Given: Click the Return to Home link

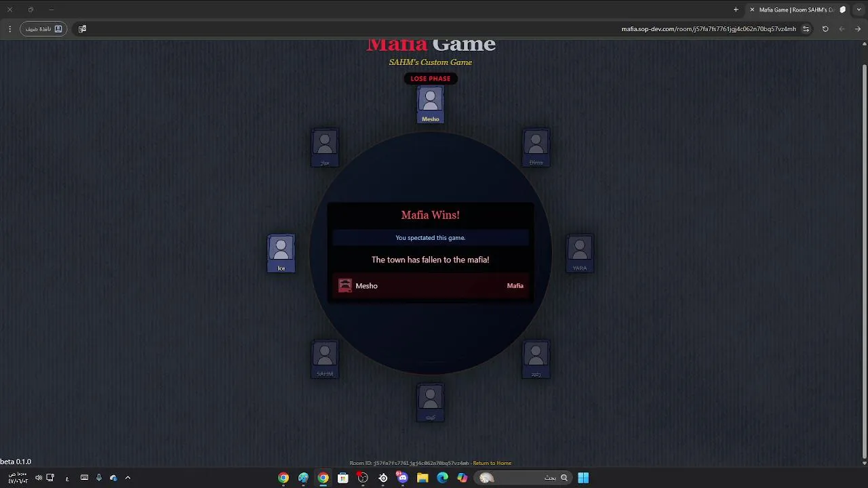Looking at the screenshot, I should click(x=492, y=463).
